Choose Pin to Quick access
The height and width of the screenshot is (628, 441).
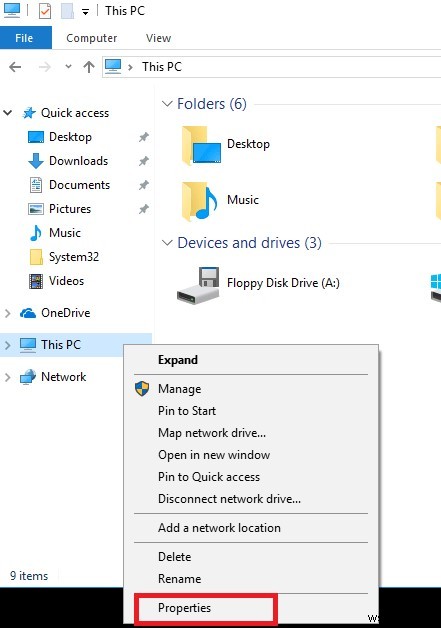251,477
